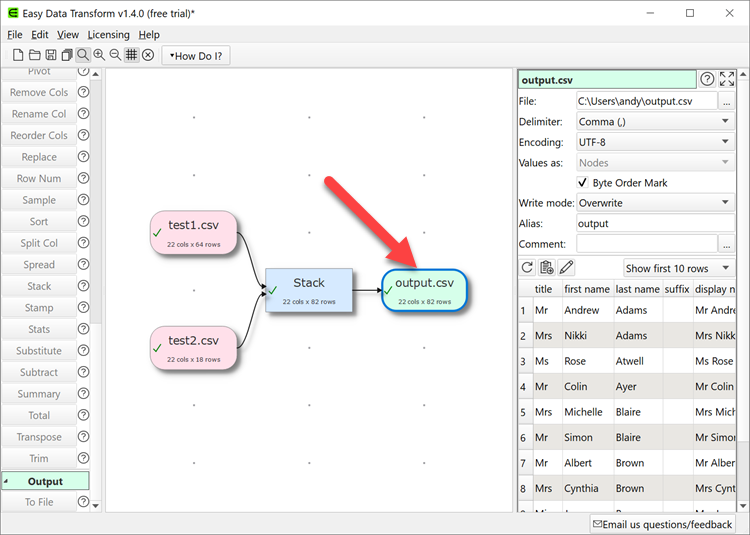Click the new document icon in the toolbar

(x=18, y=55)
